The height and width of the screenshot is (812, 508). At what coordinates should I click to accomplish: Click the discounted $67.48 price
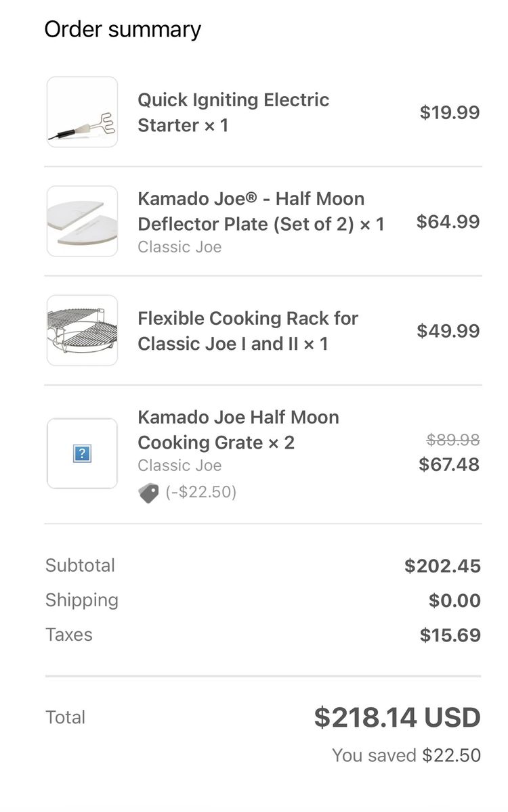pos(448,464)
